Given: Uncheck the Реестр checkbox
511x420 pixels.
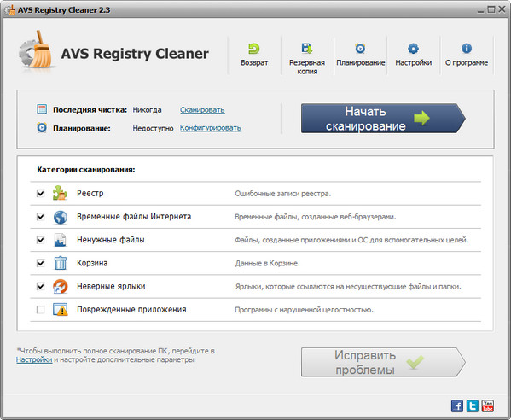Looking at the screenshot, I should pyautogui.click(x=41, y=194).
